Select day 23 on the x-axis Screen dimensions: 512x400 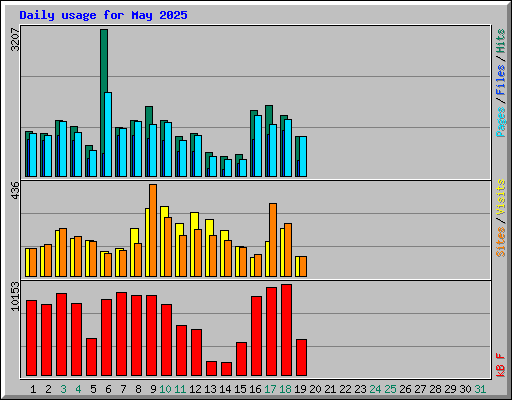pyautogui.click(x=360, y=389)
